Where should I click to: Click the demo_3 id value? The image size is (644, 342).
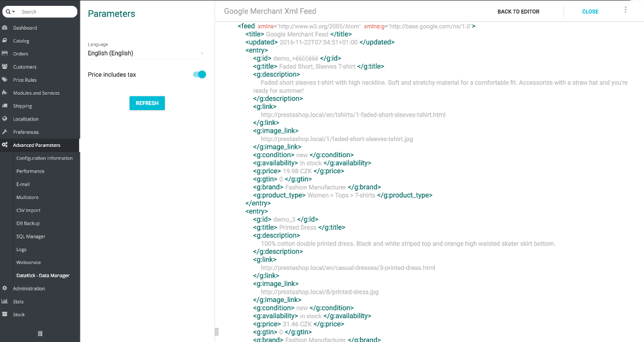284,220
